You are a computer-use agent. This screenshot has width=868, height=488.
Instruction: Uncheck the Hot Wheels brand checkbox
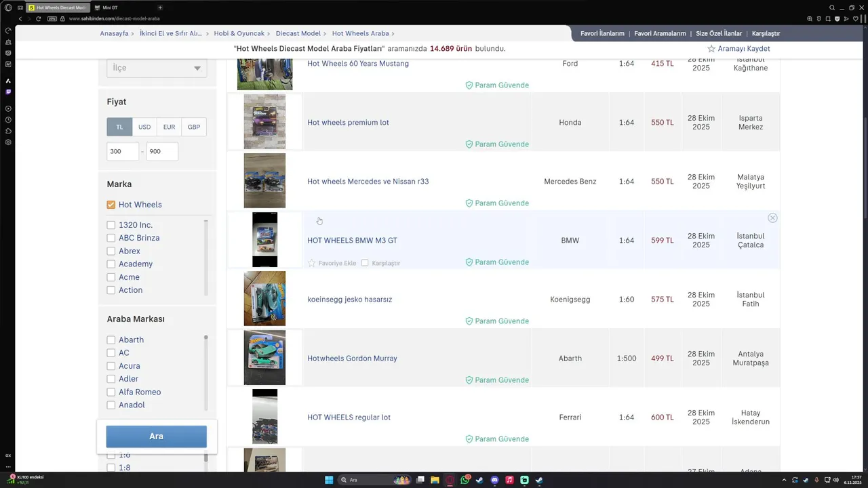[111, 205]
